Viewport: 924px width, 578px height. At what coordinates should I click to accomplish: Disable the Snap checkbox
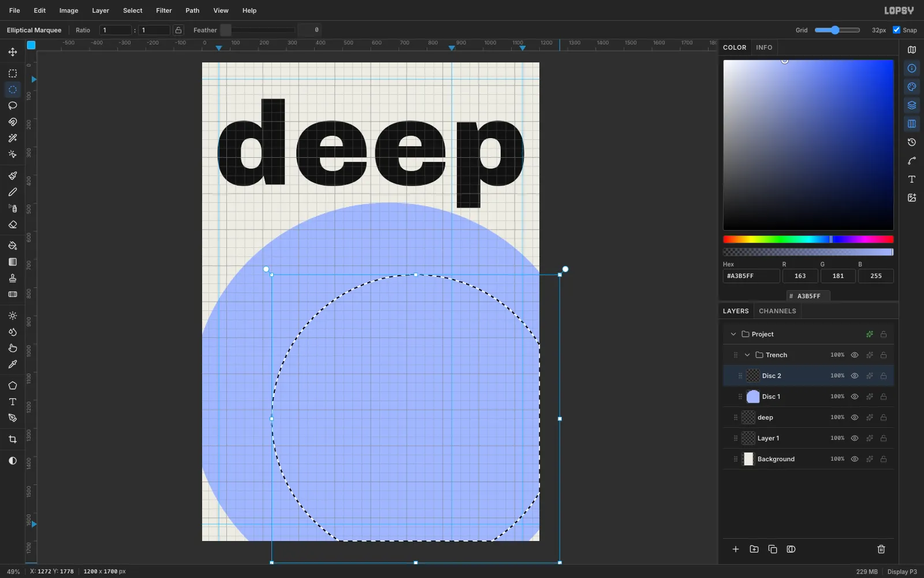896,30
